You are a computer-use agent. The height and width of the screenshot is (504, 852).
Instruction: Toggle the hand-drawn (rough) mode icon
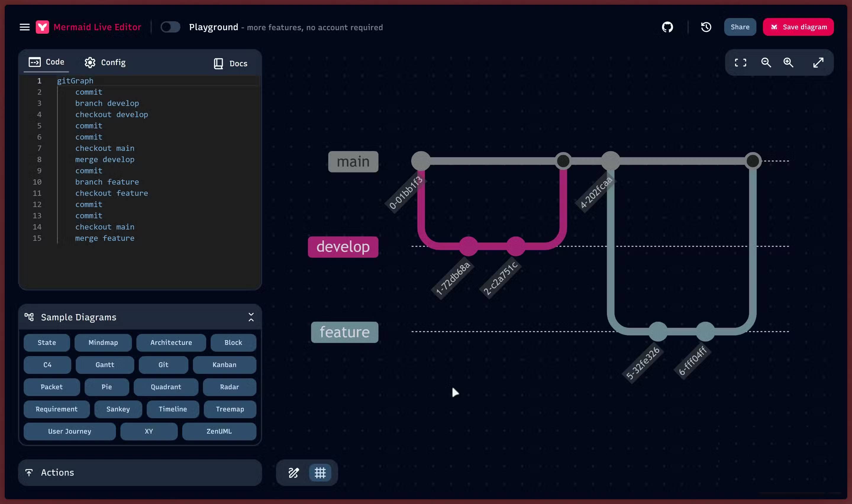click(x=293, y=472)
